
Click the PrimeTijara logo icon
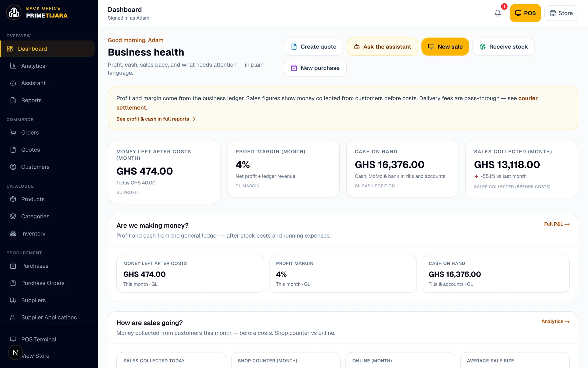pyautogui.click(x=14, y=12)
